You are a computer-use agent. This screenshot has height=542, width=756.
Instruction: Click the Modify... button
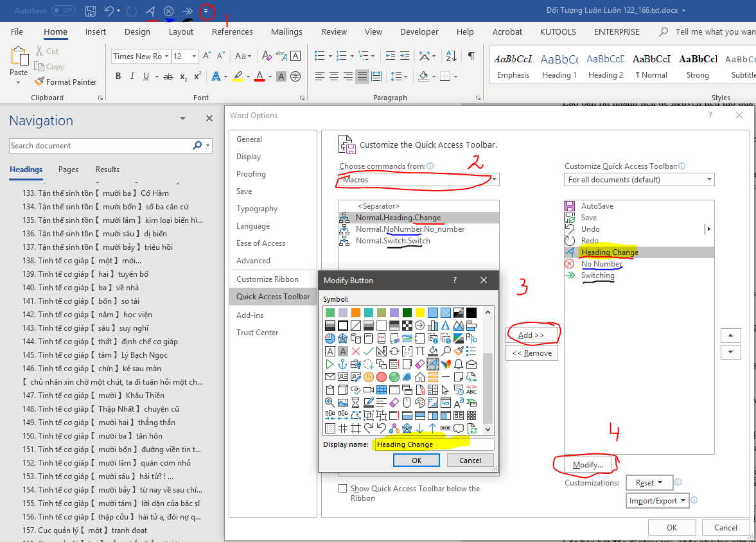[x=588, y=465]
